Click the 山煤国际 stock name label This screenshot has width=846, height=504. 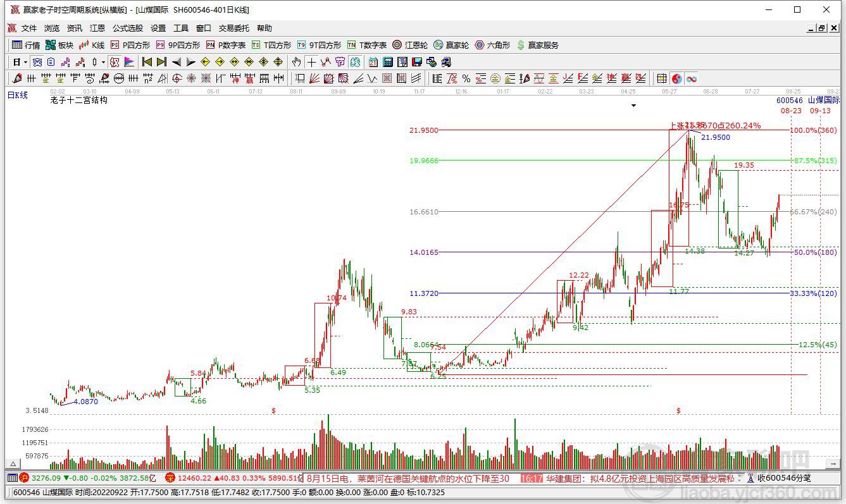click(823, 101)
